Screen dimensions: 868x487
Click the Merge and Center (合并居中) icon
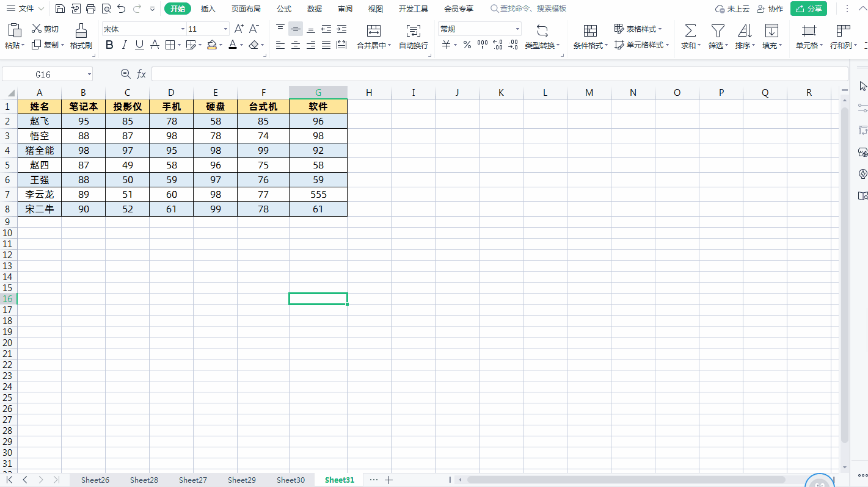pos(374,31)
